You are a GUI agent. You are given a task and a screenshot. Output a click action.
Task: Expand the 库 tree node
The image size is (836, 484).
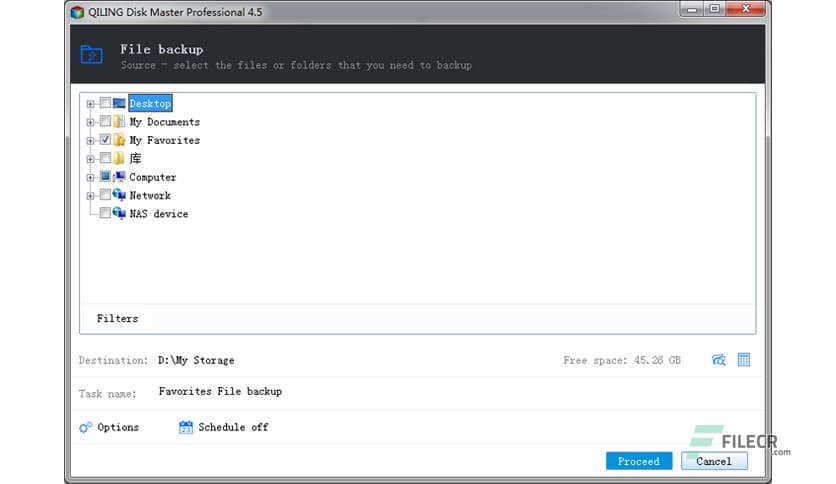[x=90, y=159]
